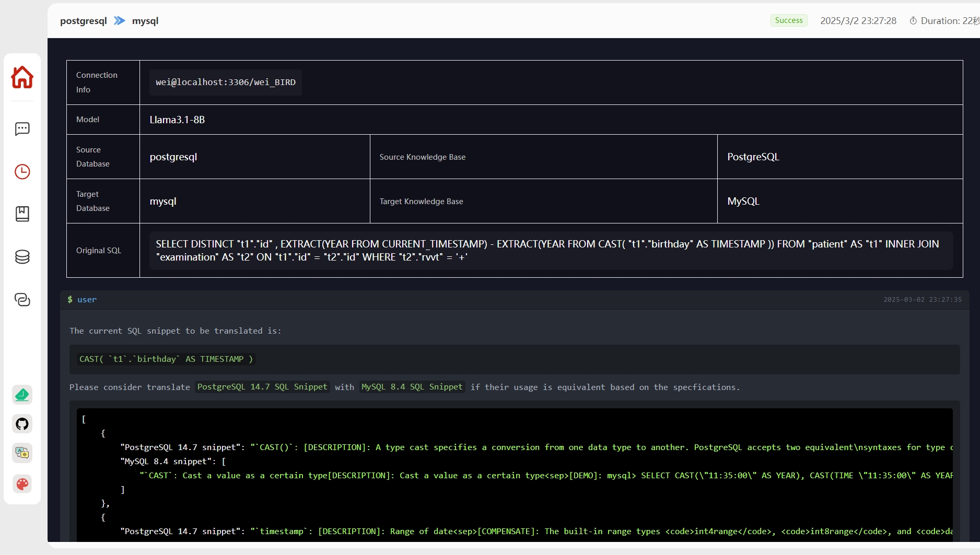This screenshot has height=555, width=980.
Task: Select the connection info wei@localhost:3306/wei_BIRD
Action: click(225, 82)
